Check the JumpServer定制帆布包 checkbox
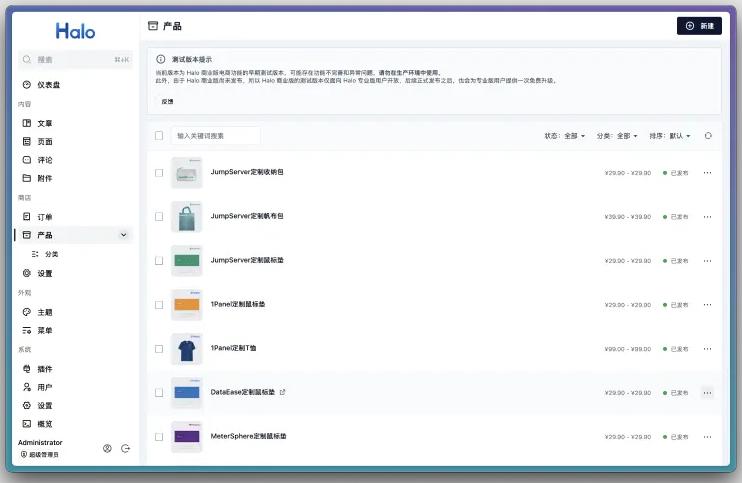The width and height of the screenshot is (742, 483). point(159,217)
